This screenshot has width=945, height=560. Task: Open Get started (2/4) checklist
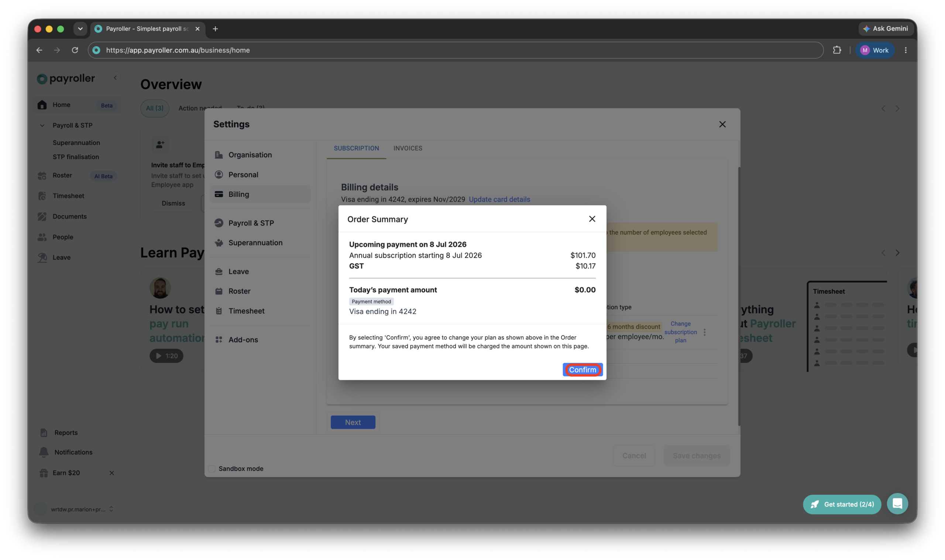click(x=841, y=504)
